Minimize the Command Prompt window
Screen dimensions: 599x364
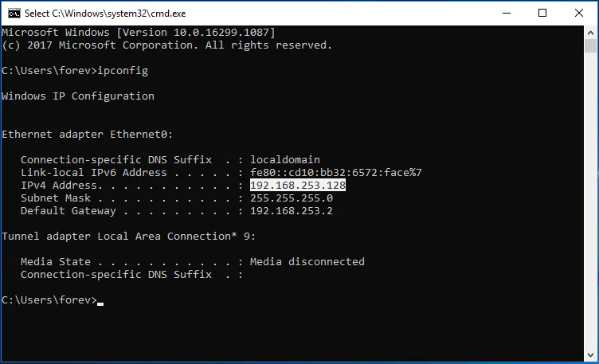507,13
